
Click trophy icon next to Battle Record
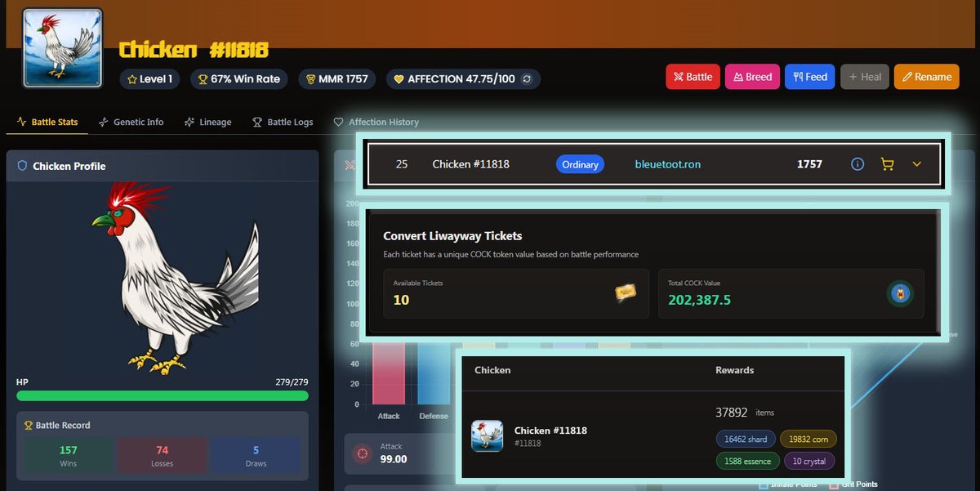29,425
